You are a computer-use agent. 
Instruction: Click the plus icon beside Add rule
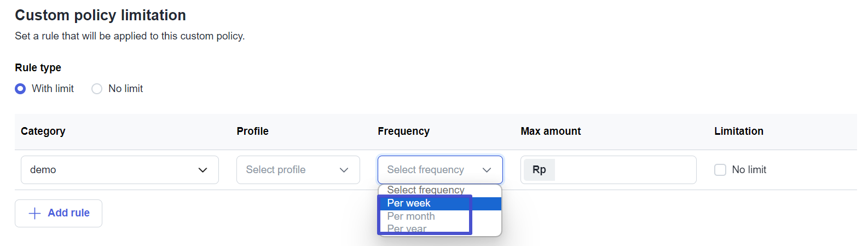pos(34,213)
